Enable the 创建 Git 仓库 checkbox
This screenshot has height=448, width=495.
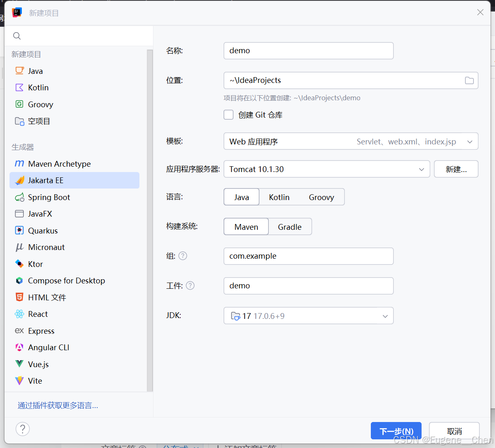[229, 115]
